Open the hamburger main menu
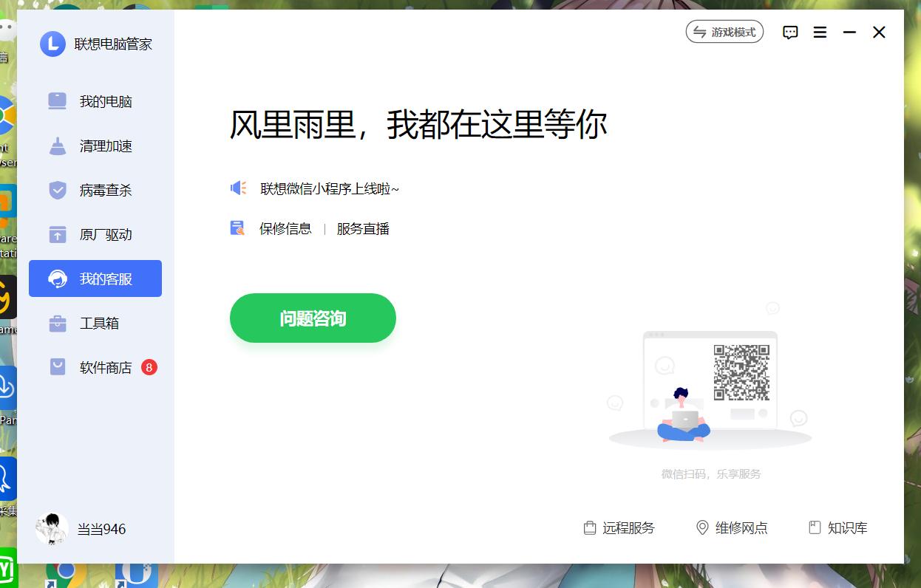The height and width of the screenshot is (588, 921). pos(819,33)
